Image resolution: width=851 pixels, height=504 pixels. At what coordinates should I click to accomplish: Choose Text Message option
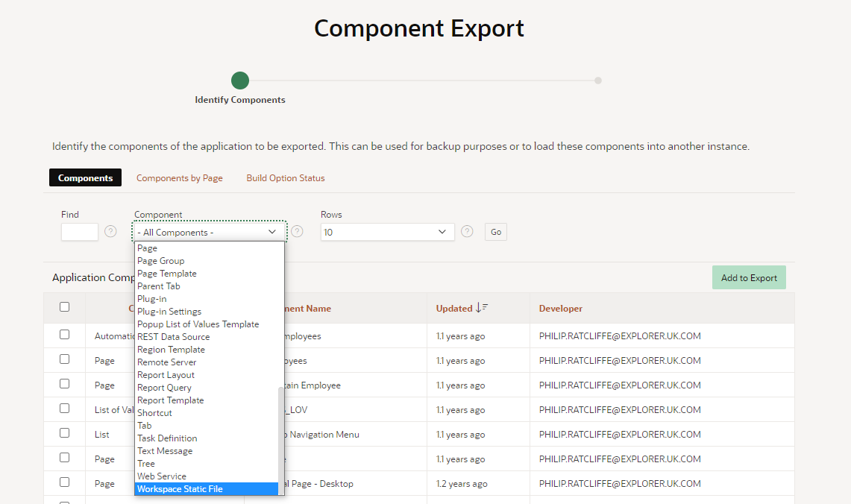click(207, 451)
